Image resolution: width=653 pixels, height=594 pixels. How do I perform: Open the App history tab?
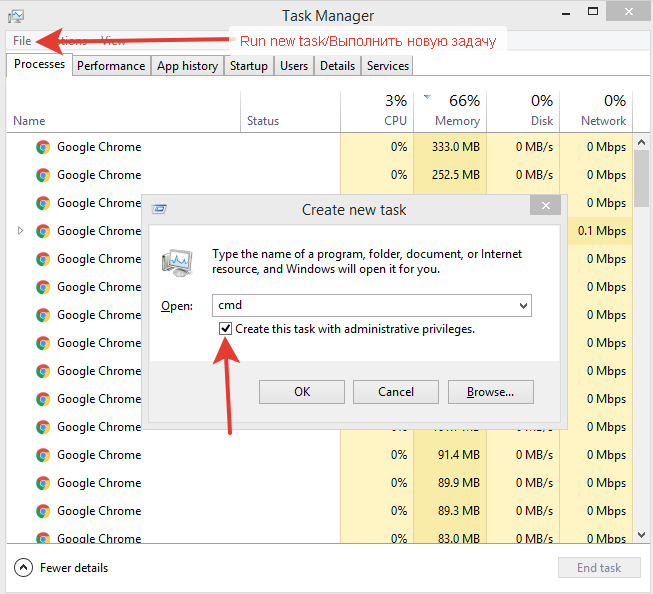pyautogui.click(x=187, y=66)
